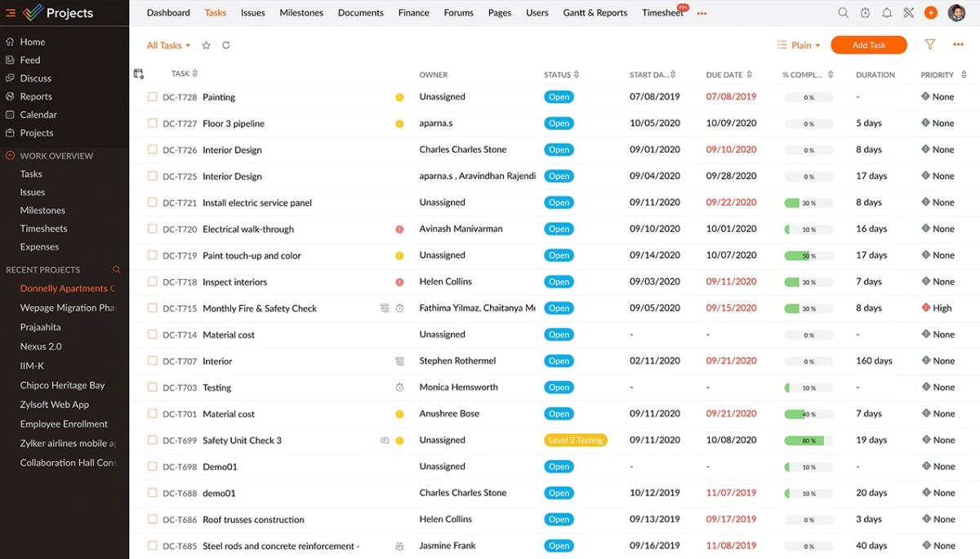Open the timer clock icon in top bar
The height and width of the screenshot is (559, 980).
pyautogui.click(x=866, y=13)
